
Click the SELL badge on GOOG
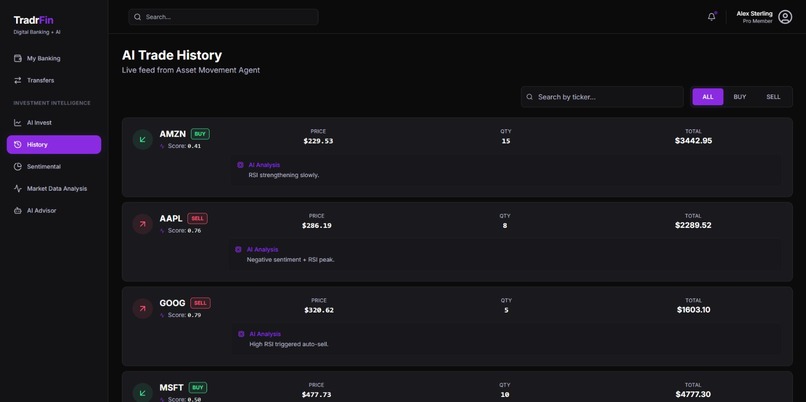tap(200, 303)
